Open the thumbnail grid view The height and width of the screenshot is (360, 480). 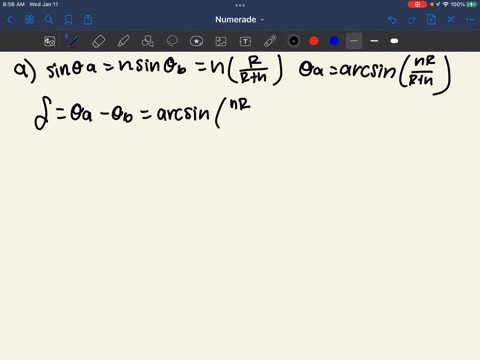coord(29,20)
